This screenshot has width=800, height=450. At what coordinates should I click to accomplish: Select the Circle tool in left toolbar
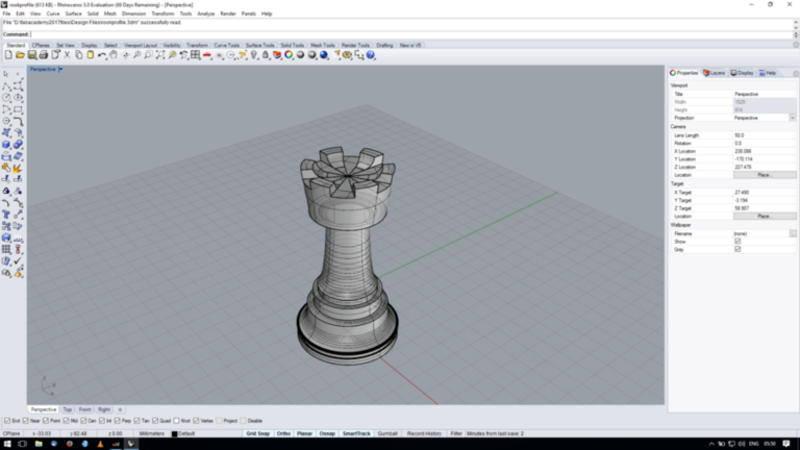point(6,98)
